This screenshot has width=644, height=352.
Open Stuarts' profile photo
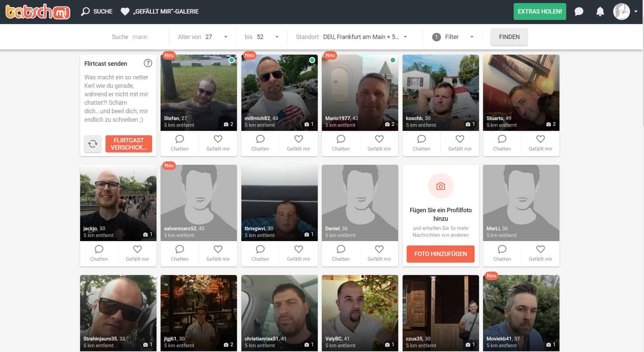pos(521,93)
